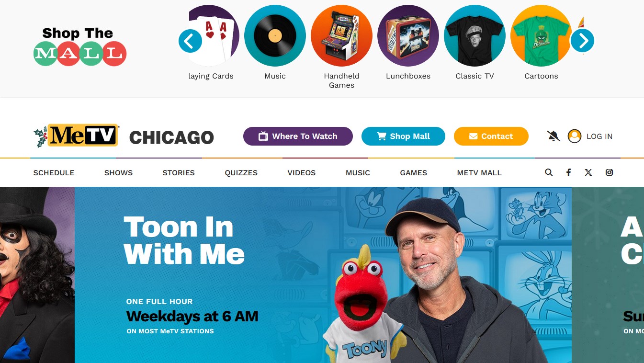Open the Instagram social icon
The height and width of the screenshot is (363, 644).
click(609, 173)
